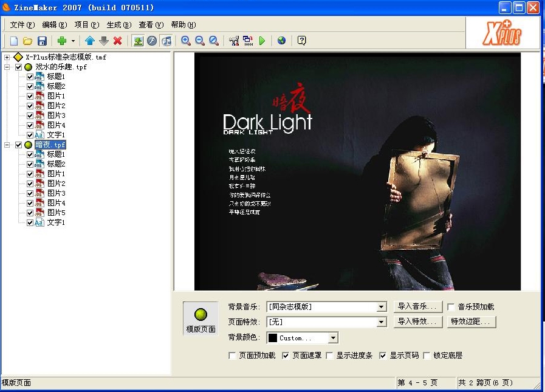Click the yellow diamond template icon
This screenshot has width=545, height=392.
[18, 57]
